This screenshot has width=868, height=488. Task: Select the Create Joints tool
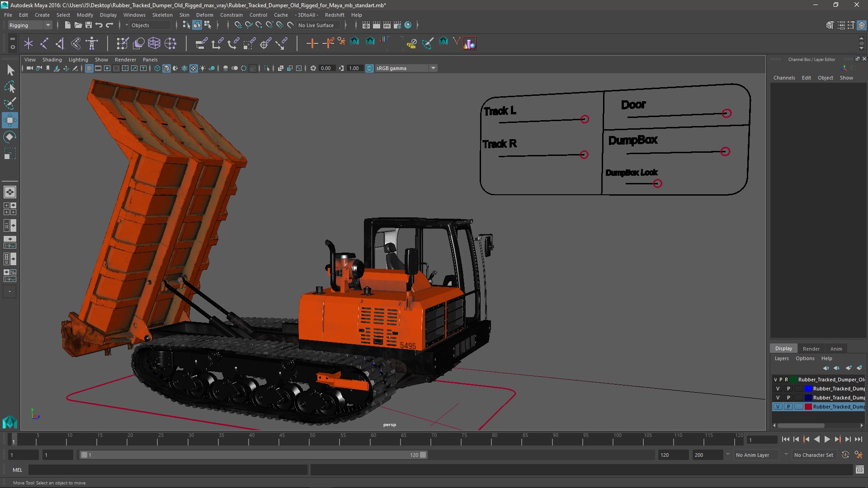(44, 43)
